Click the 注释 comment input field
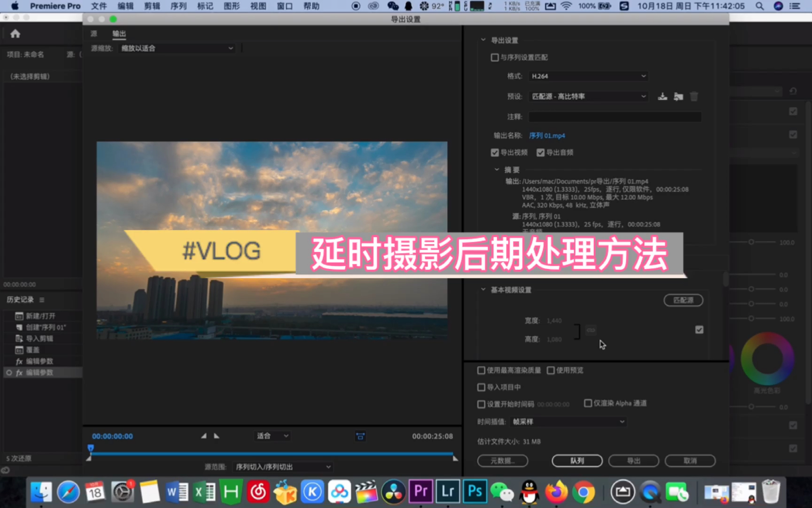Screen dimensions: 812x508 (x=615, y=117)
